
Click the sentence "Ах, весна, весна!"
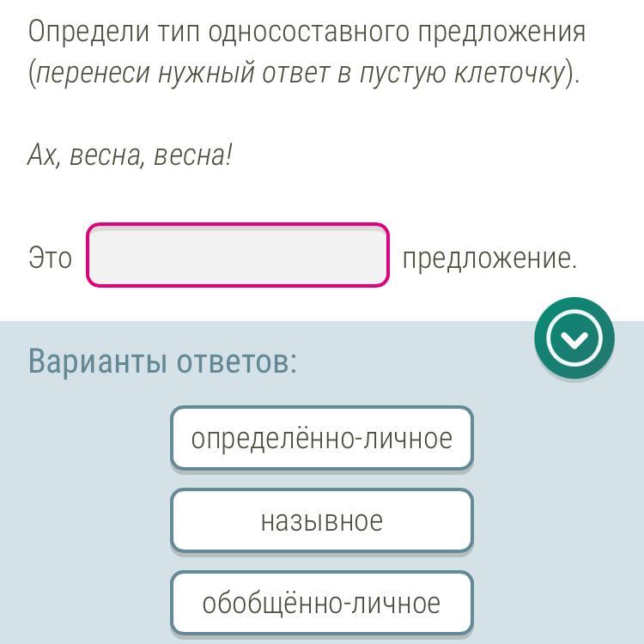(x=131, y=155)
